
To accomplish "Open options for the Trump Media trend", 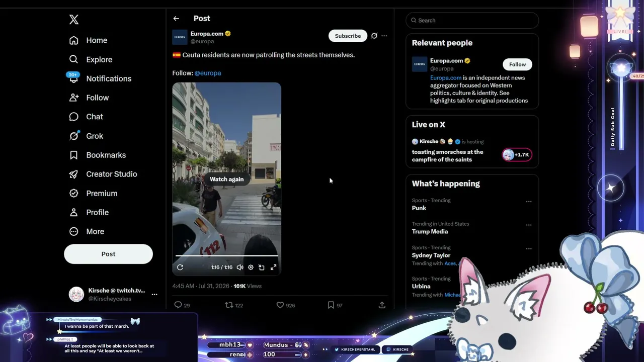I will click(529, 225).
